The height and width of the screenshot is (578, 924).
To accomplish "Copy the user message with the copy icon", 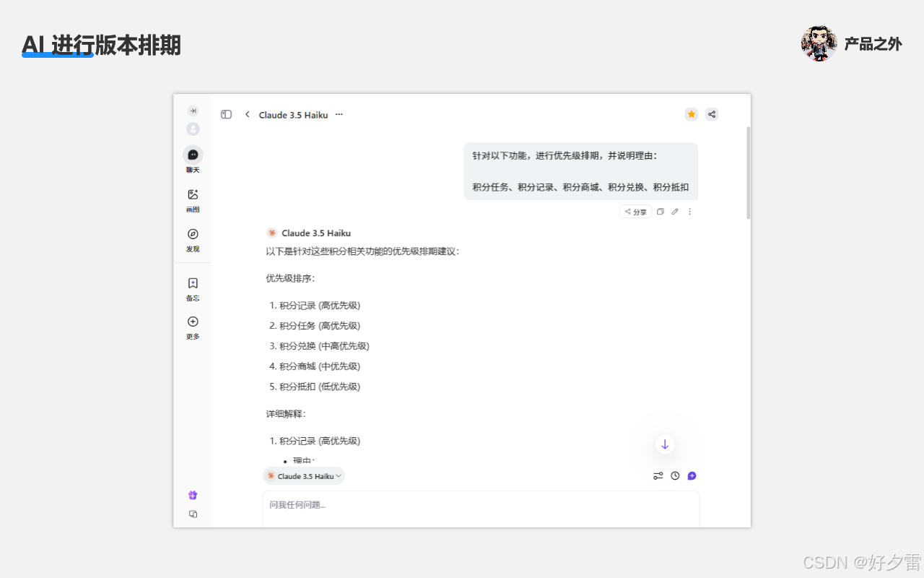I will click(660, 212).
